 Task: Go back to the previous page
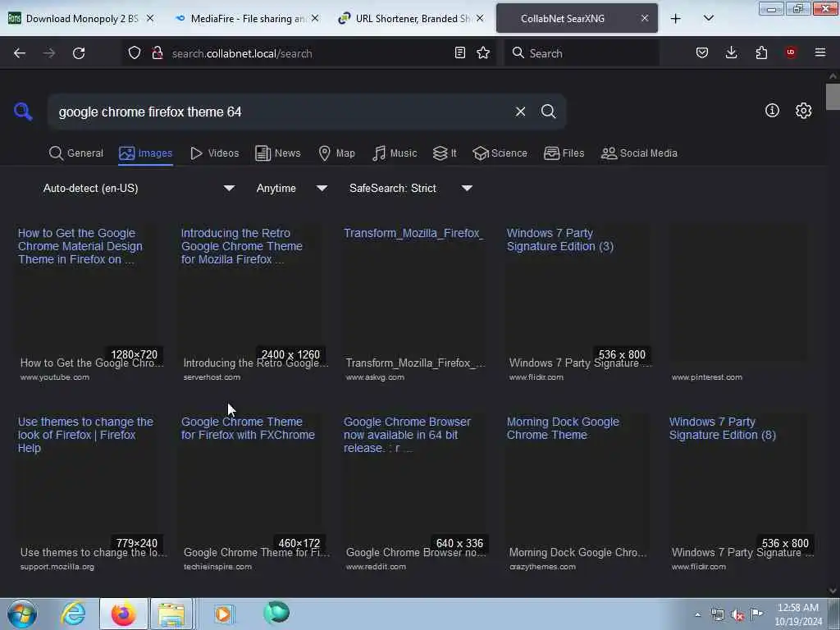click(x=20, y=53)
